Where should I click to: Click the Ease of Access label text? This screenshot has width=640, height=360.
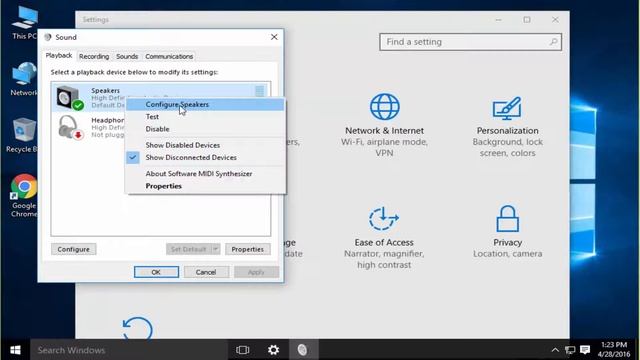click(x=384, y=242)
